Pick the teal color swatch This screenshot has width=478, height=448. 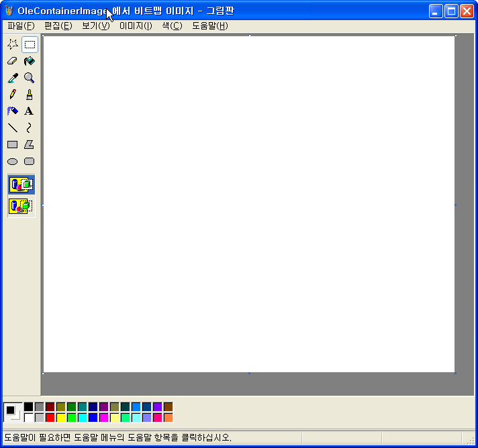coord(83,406)
